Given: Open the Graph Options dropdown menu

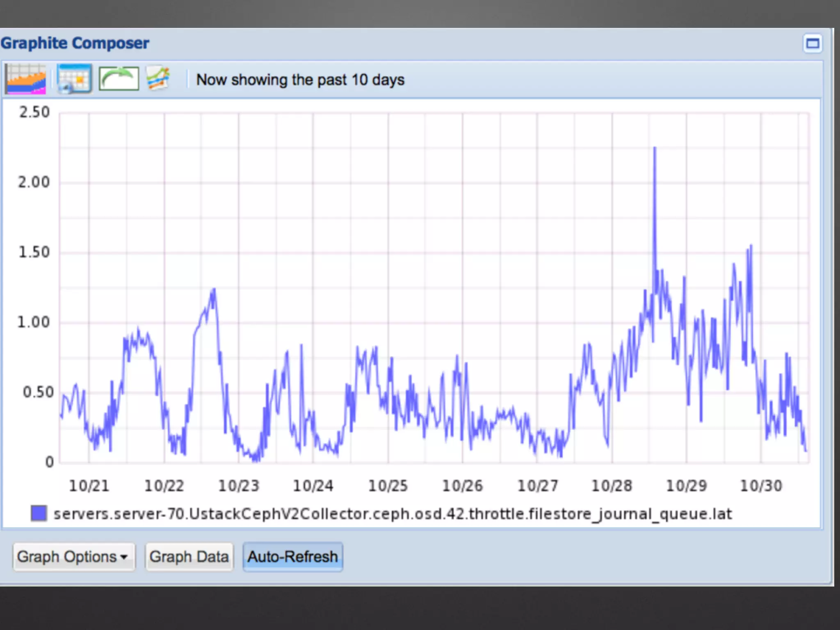Looking at the screenshot, I should pyautogui.click(x=73, y=557).
